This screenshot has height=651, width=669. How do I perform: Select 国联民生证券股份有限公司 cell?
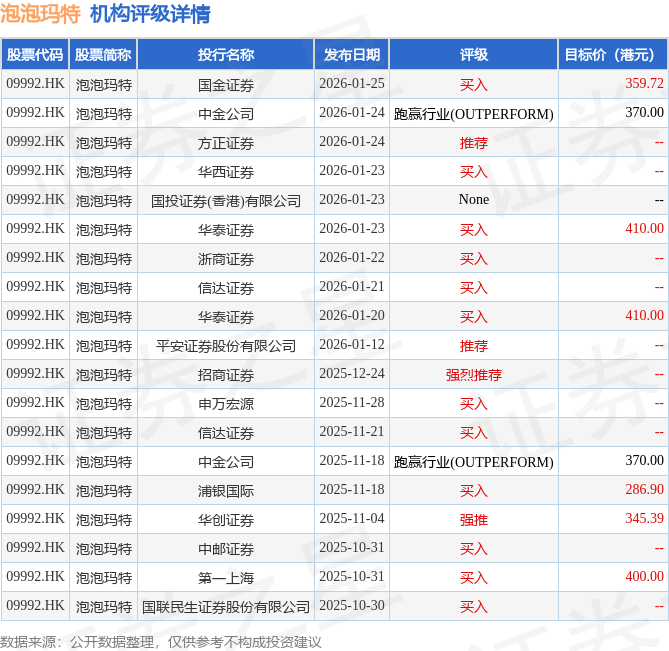point(226,607)
